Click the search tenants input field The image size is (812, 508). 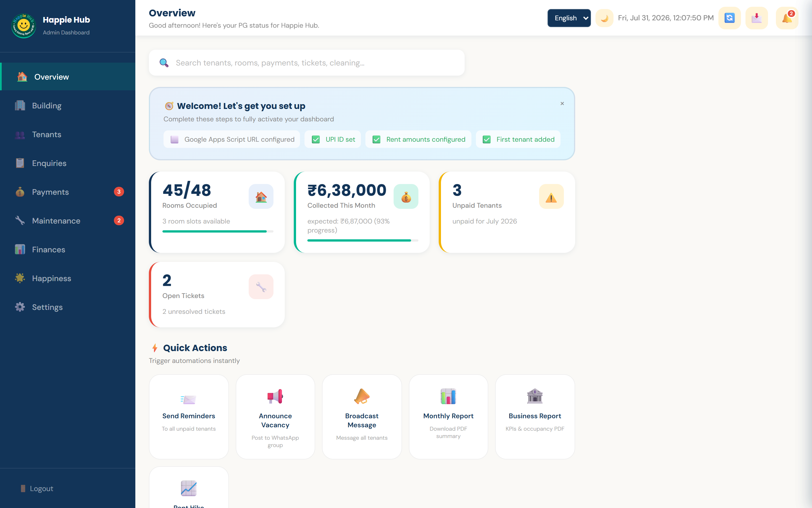[307, 63]
